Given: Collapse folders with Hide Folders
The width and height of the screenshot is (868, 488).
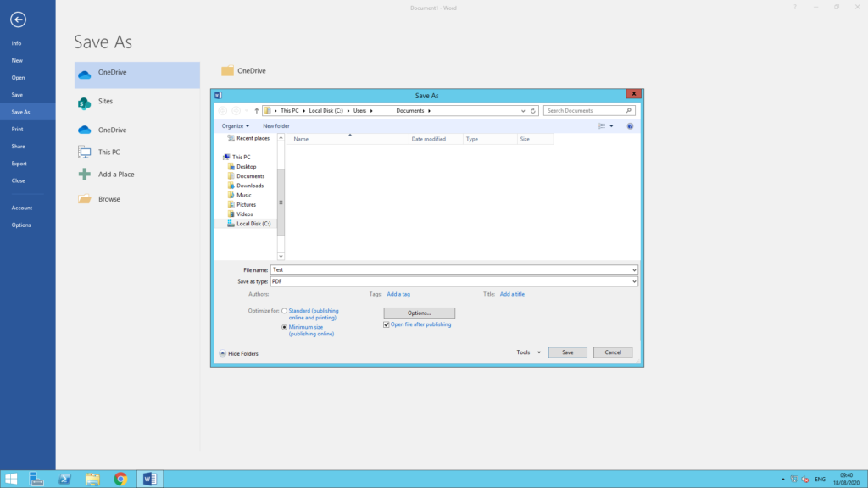Looking at the screenshot, I should 238,353.
